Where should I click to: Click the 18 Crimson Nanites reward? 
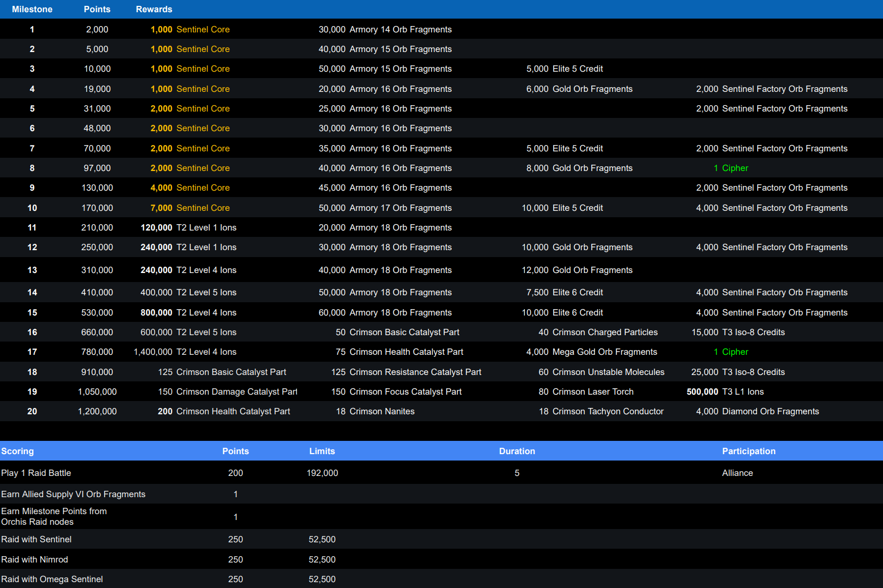pos(376,411)
